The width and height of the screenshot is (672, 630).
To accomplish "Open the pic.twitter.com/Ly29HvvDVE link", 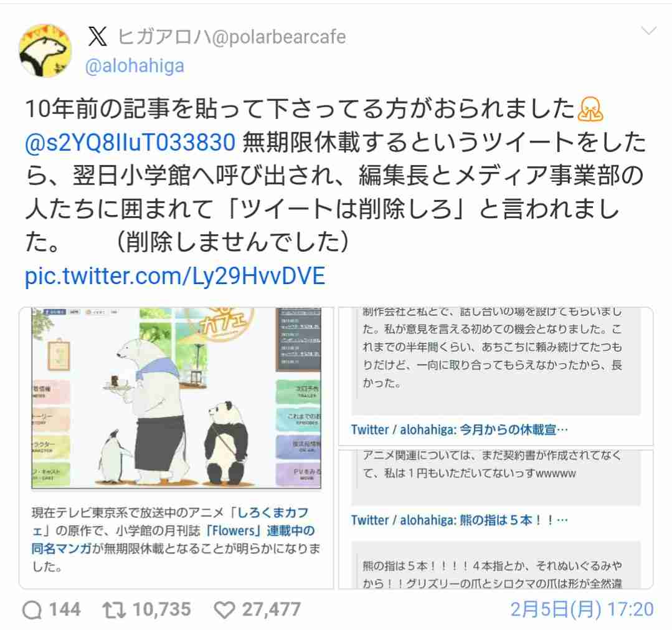I will point(175,276).
